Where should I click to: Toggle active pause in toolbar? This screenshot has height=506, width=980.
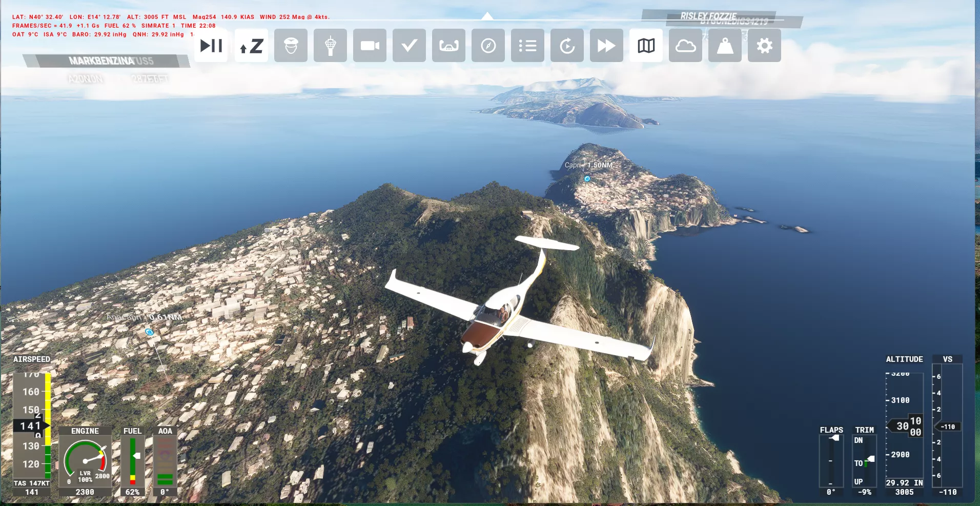pyautogui.click(x=211, y=46)
